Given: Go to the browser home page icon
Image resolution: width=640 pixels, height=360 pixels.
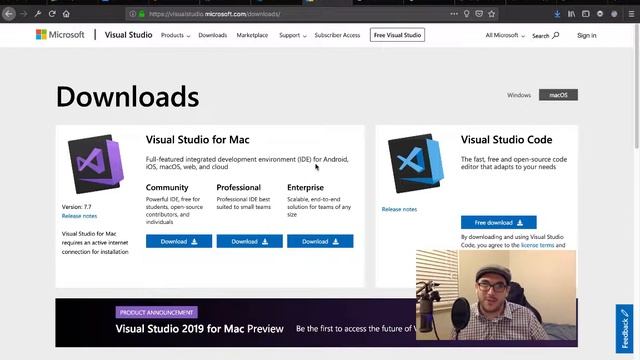Looking at the screenshot, I should pos(66,14).
